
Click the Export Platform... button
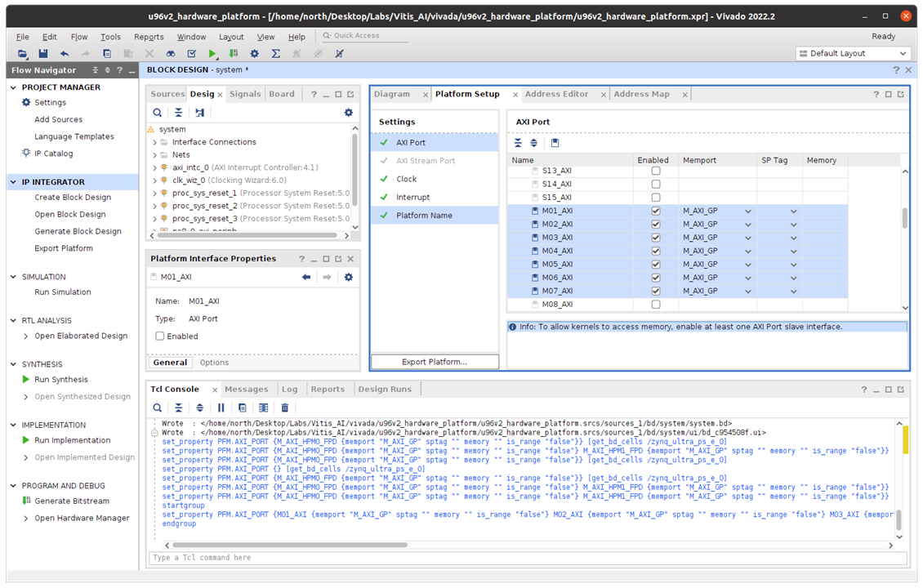click(435, 362)
